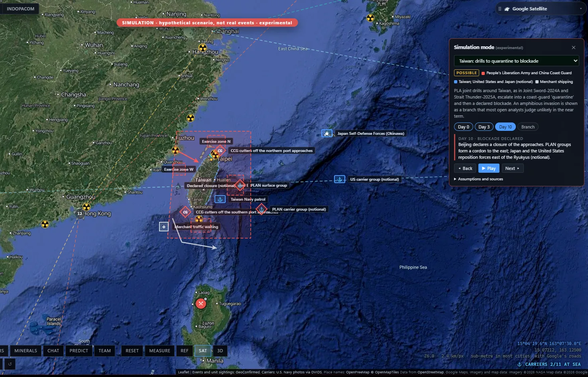
Task: Select the nuclear site icon near Hangzhou
Action: pos(203,48)
